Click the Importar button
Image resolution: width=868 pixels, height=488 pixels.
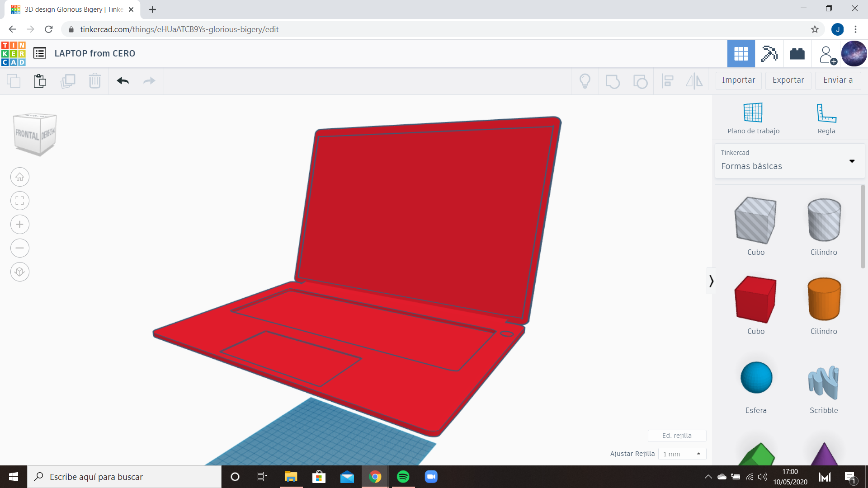(x=738, y=80)
